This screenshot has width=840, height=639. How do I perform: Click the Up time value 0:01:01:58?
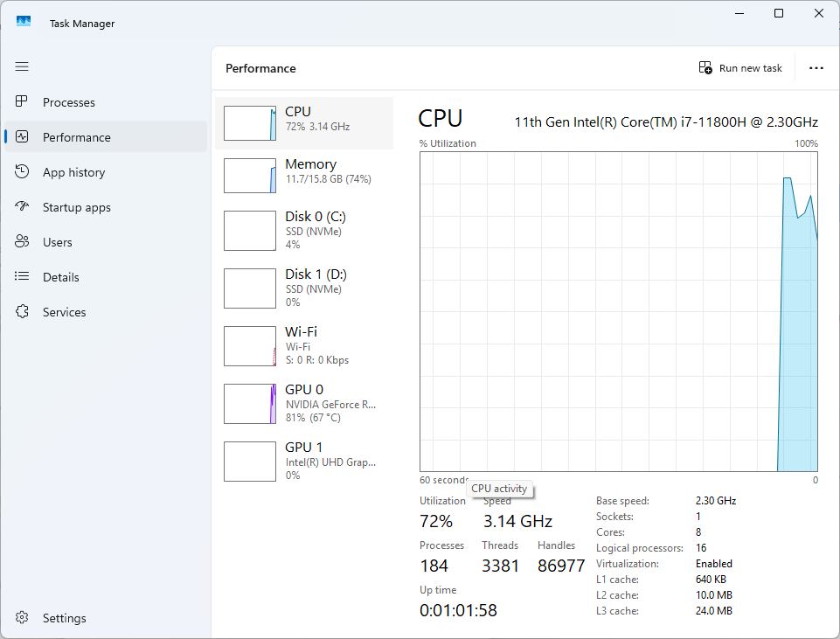tap(458, 610)
